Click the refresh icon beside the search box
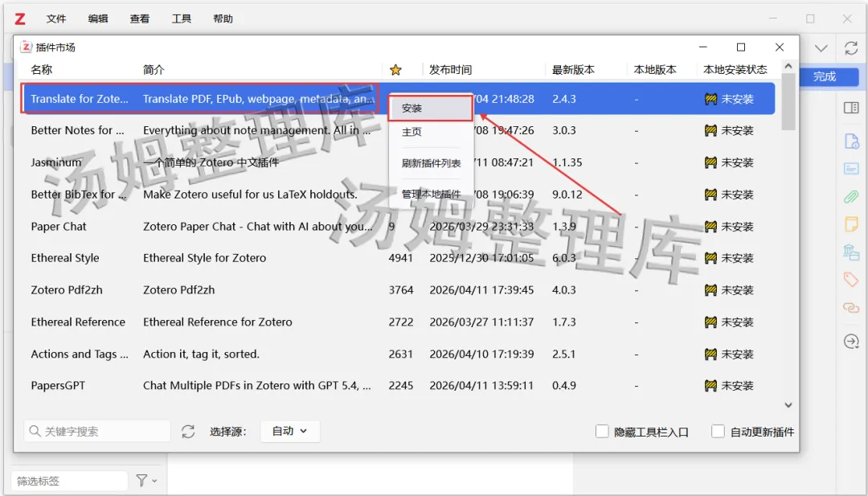868x496 pixels. [188, 432]
